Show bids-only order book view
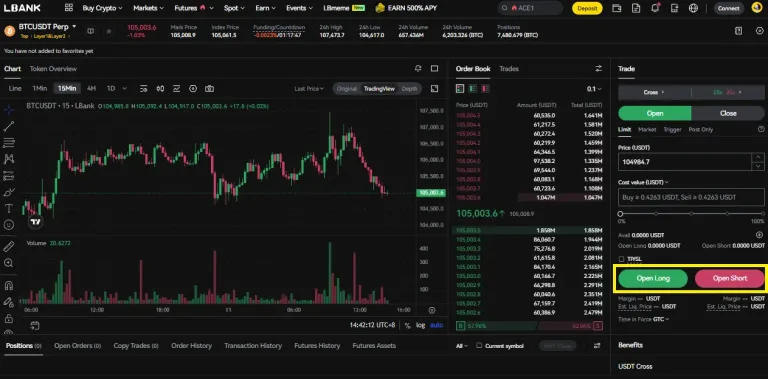 click(x=473, y=89)
